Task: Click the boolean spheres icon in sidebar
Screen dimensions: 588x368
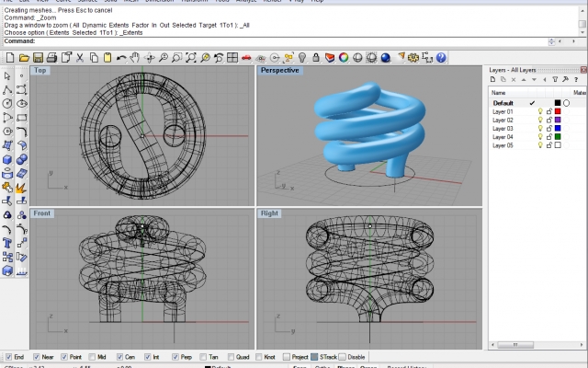Action: click(22, 159)
